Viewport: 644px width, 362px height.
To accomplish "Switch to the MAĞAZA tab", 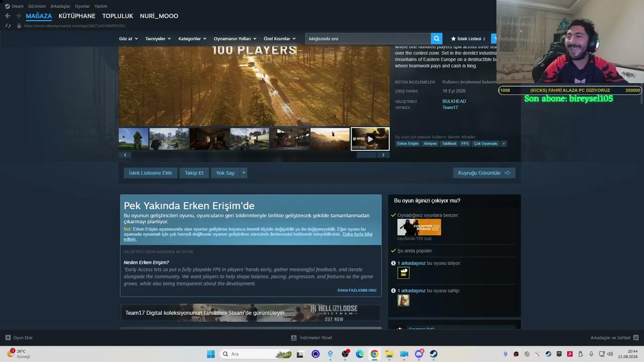I will 39,16.
